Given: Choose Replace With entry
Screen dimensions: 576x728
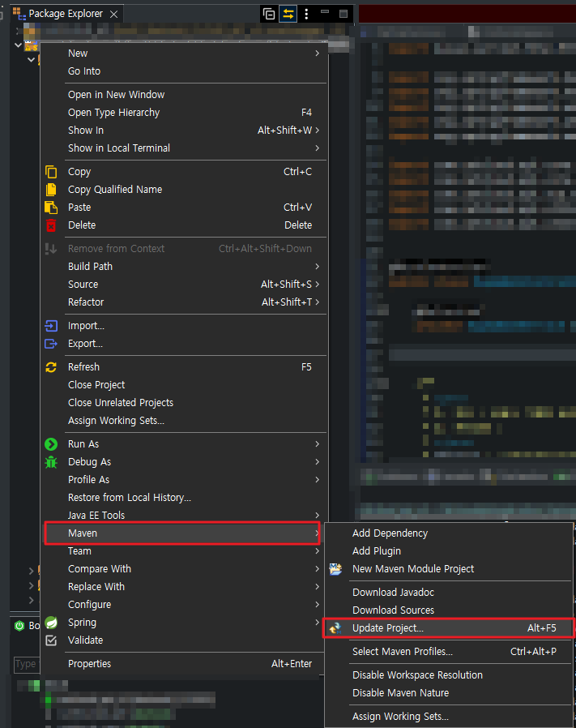Looking at the screenshot, I should 184,587.
